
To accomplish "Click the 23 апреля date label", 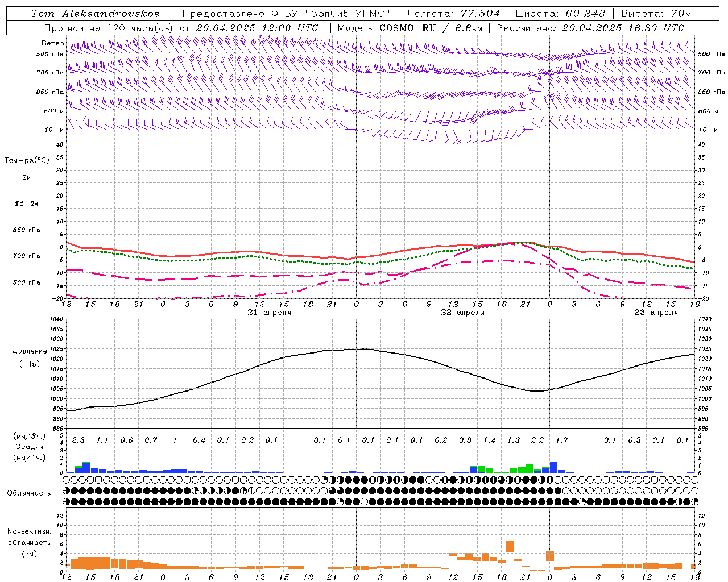I will click(656, 313).
